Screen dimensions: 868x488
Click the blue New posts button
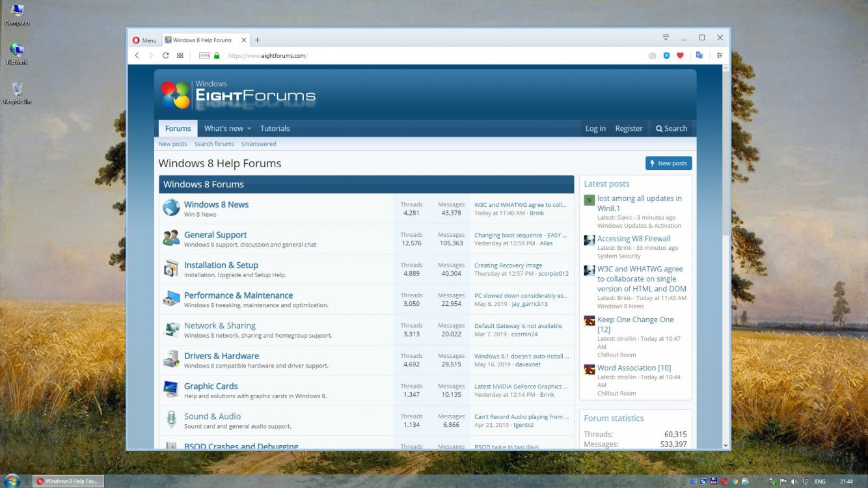pyautogui.click(x=668, y=163)
